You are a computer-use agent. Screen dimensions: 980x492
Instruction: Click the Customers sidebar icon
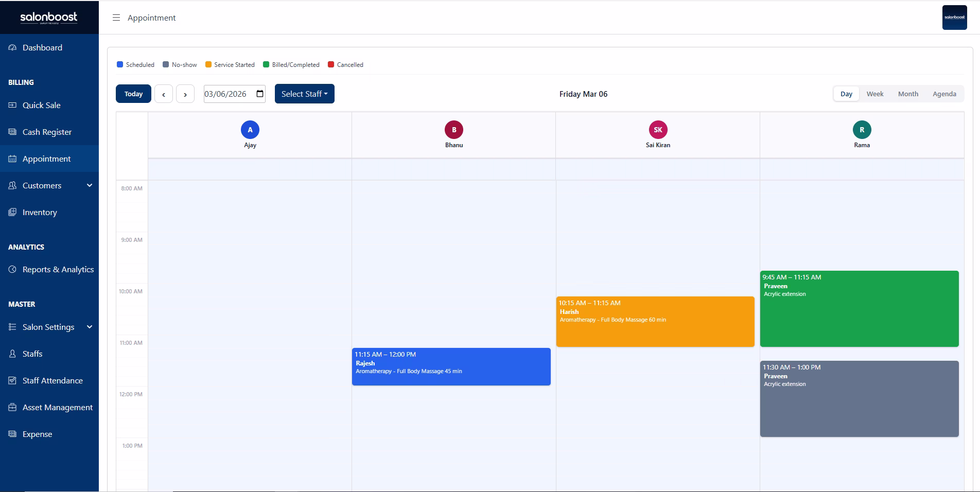pos(12,185)
